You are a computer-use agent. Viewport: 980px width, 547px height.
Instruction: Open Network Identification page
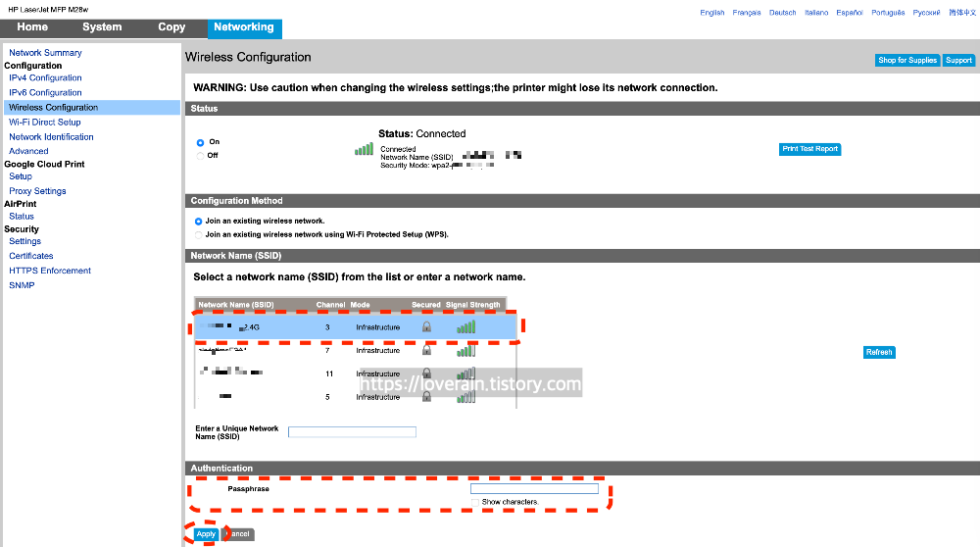(x=51, y=137)
